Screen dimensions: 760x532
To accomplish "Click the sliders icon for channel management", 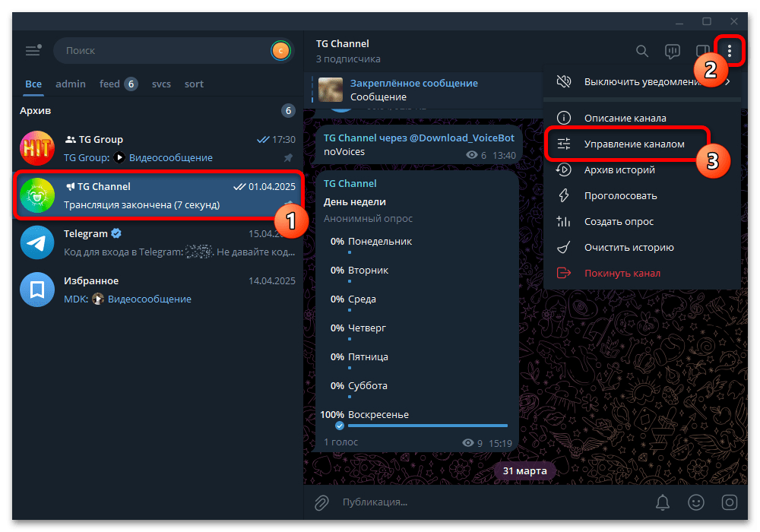I will pos(564,144).
